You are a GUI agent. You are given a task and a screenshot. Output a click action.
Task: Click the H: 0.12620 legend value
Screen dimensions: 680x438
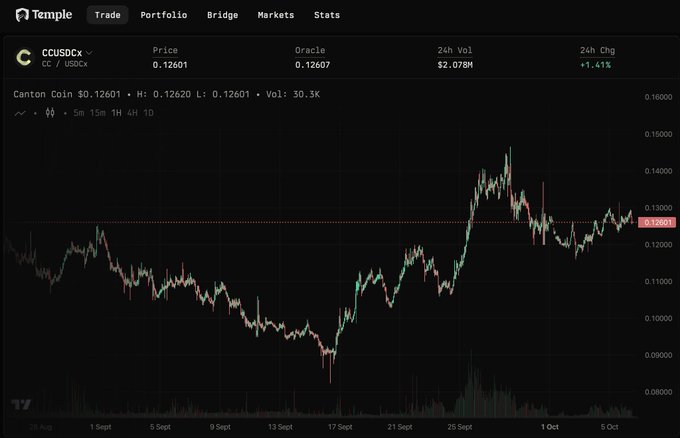tap(163, 94)
